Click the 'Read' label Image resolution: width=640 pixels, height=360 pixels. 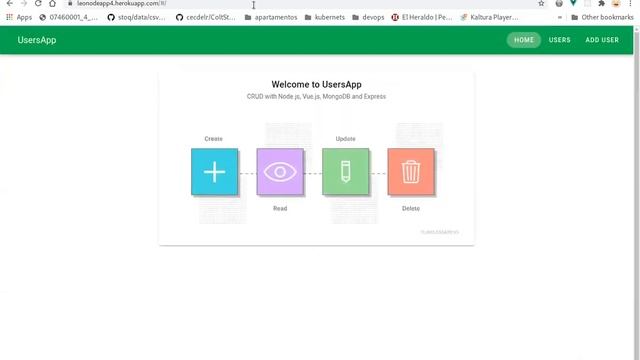pos(280,208)
